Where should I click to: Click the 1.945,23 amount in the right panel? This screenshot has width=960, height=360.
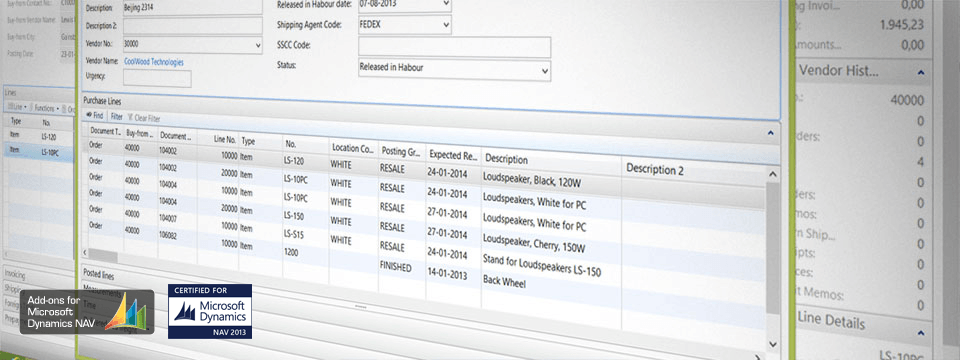[902, 25]
